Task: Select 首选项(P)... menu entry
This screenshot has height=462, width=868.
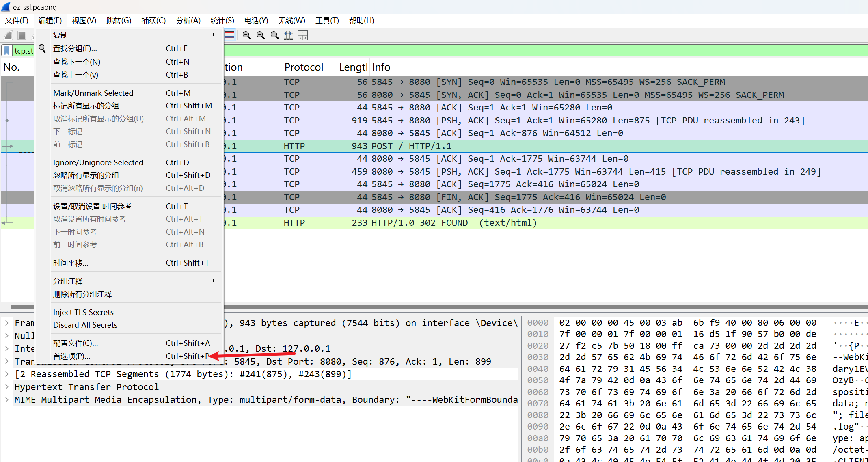Action: [72, 356]
